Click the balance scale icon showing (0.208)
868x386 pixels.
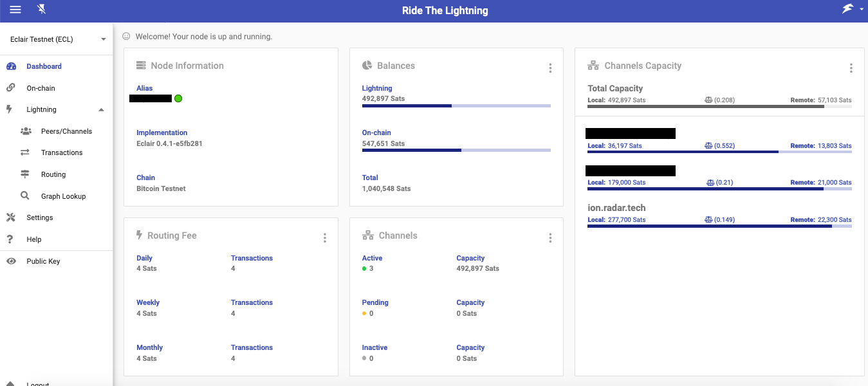click(708, 100)
